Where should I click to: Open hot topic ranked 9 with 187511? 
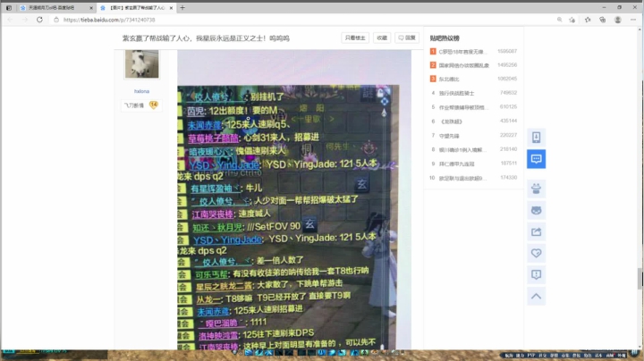tap(456, 164)
